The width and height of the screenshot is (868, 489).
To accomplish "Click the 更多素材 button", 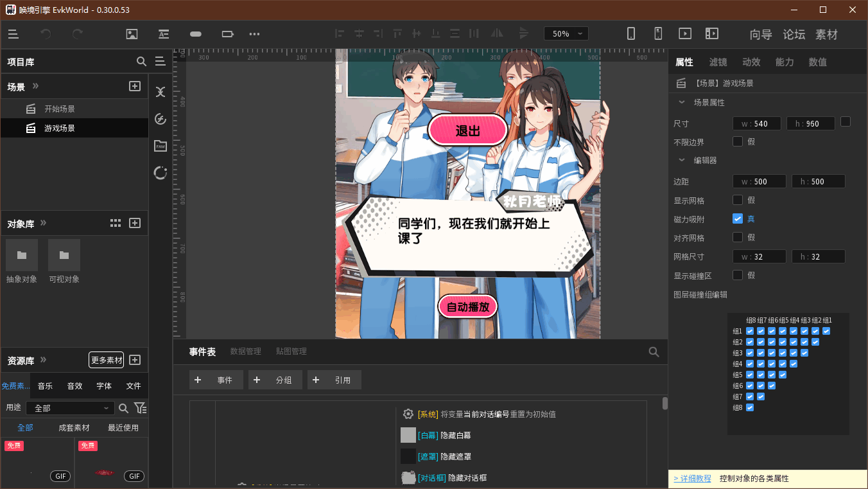I will [106, 360].
